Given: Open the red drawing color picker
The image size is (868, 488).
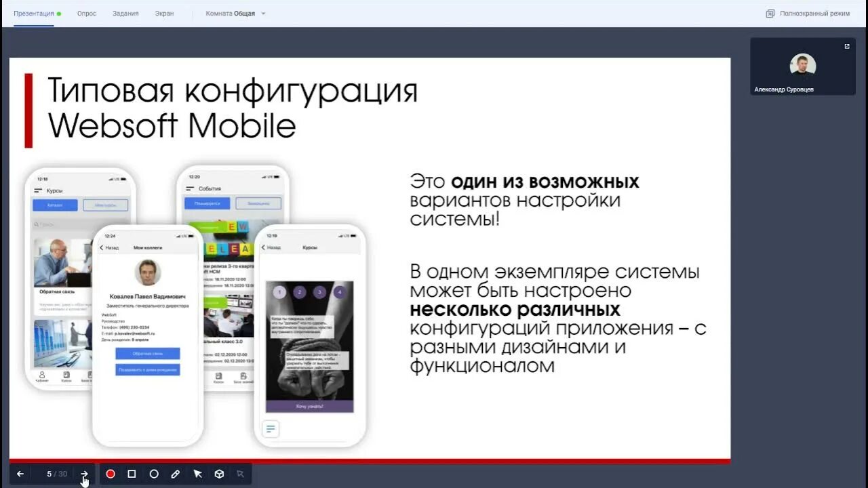Looking at the screenshot, I should pos(111,474).
